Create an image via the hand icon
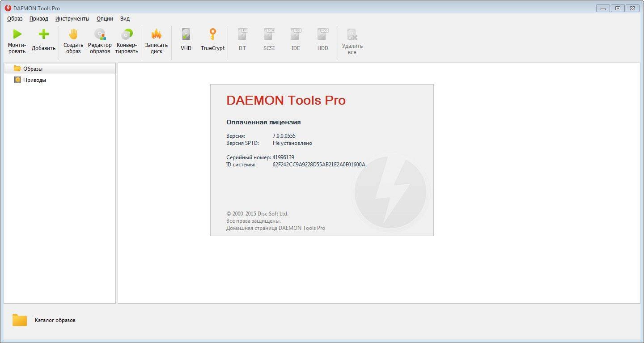This screenshot has width=644, height=343. point(73,34)
